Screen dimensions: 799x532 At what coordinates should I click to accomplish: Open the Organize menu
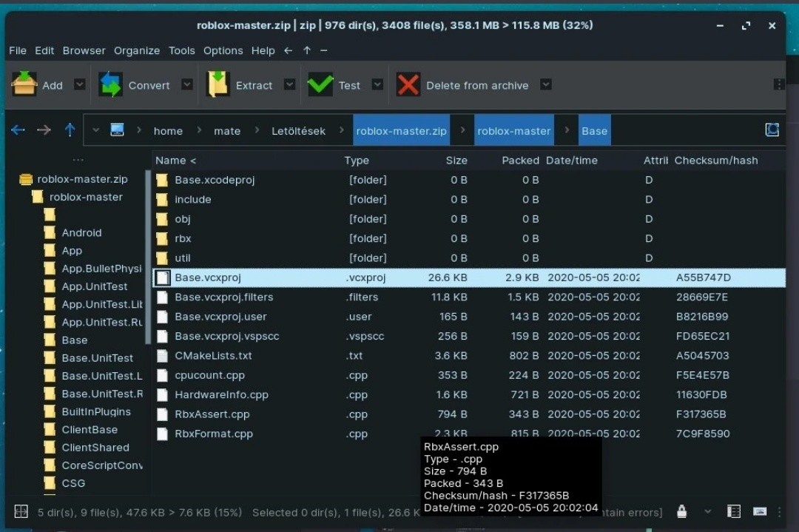point(137,50)
